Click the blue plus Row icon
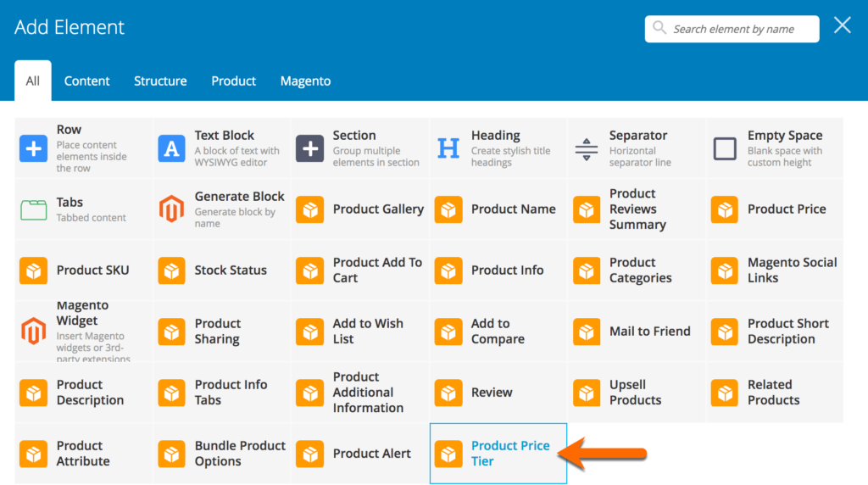 33,148
